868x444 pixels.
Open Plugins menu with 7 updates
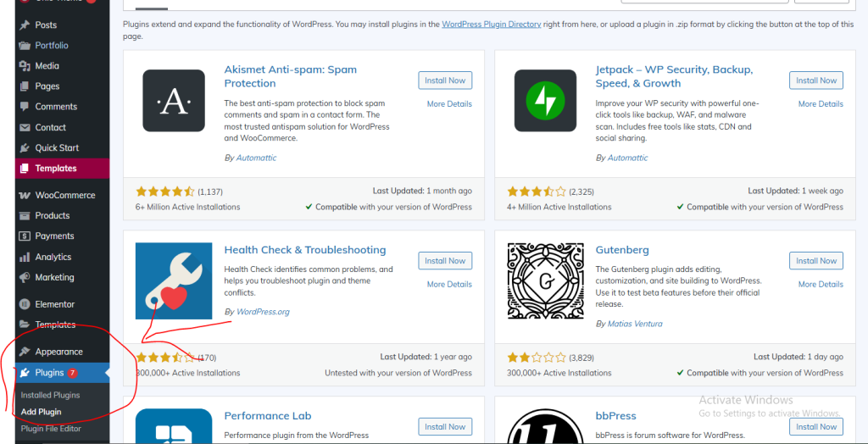pyautogui.click(x=63, y=373)
